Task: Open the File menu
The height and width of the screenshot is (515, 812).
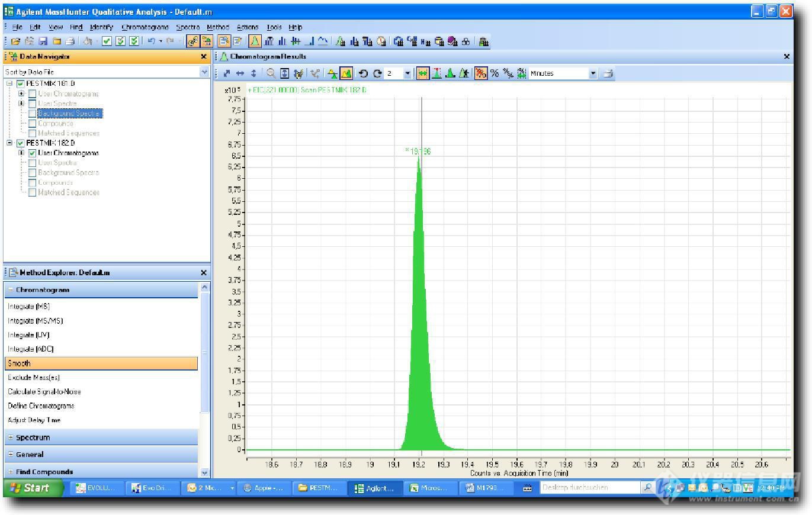Action: (17, 27)
